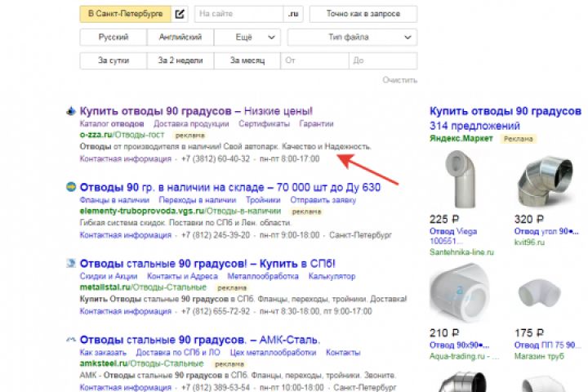The width and height of the screenshot is (588, 392).
Task: Open Контактная информация for +7 (812) 655-72-92
Action: (125, 311)
